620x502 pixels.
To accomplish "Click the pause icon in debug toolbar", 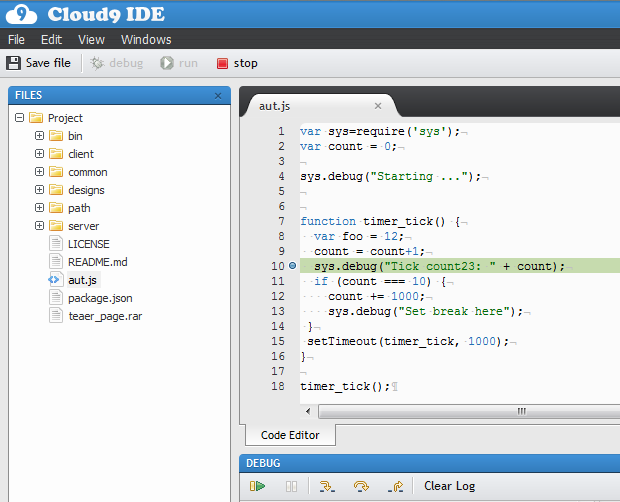I will [291, 486].
